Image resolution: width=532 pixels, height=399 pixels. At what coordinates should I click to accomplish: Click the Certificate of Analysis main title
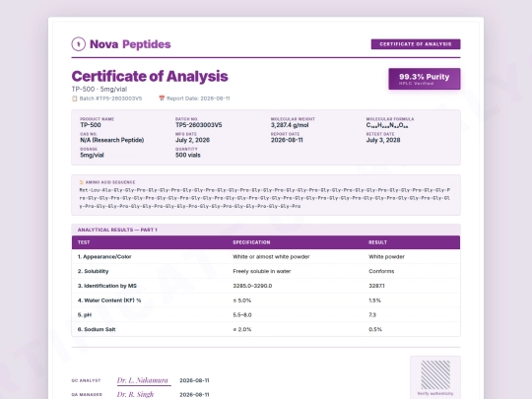point(150,76)
